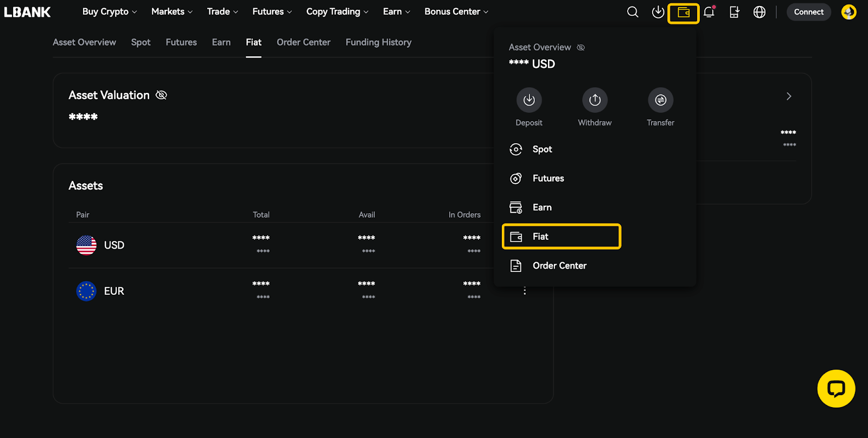Image resolution: width=868 pixels, height=438 pixels.
Task: Click the Assets section heading
Action: 86,186
